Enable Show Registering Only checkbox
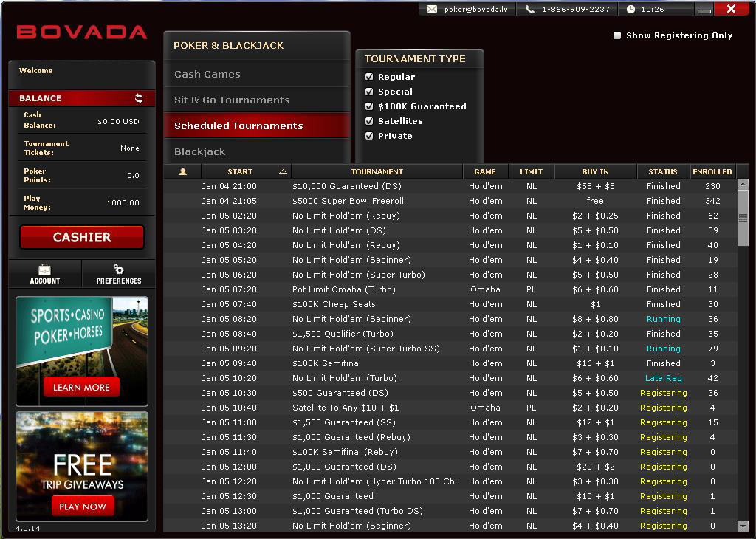Screen dimensions: 756x539 tap(617, 35)
